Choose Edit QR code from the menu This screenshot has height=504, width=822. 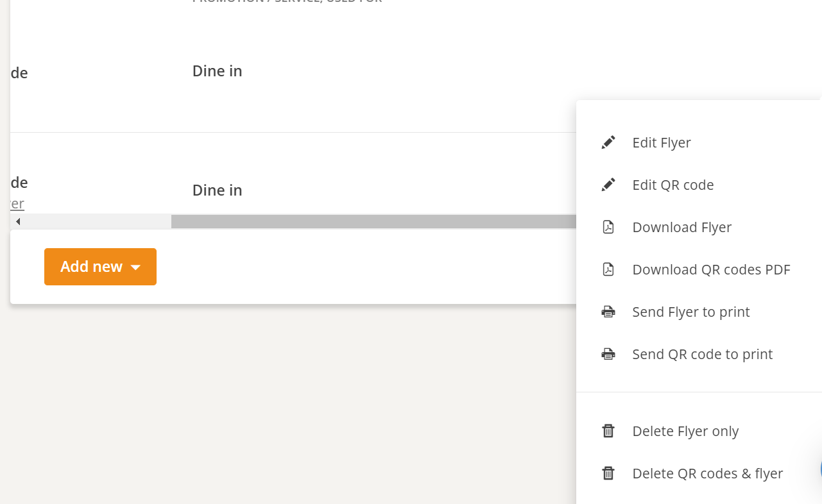click(x=673, y=185)
